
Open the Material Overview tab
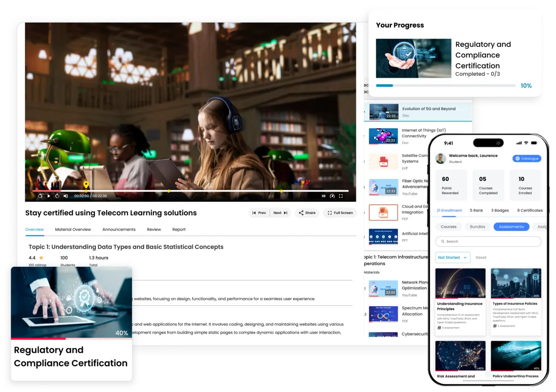pyautogui.click(x=73, y=229)
